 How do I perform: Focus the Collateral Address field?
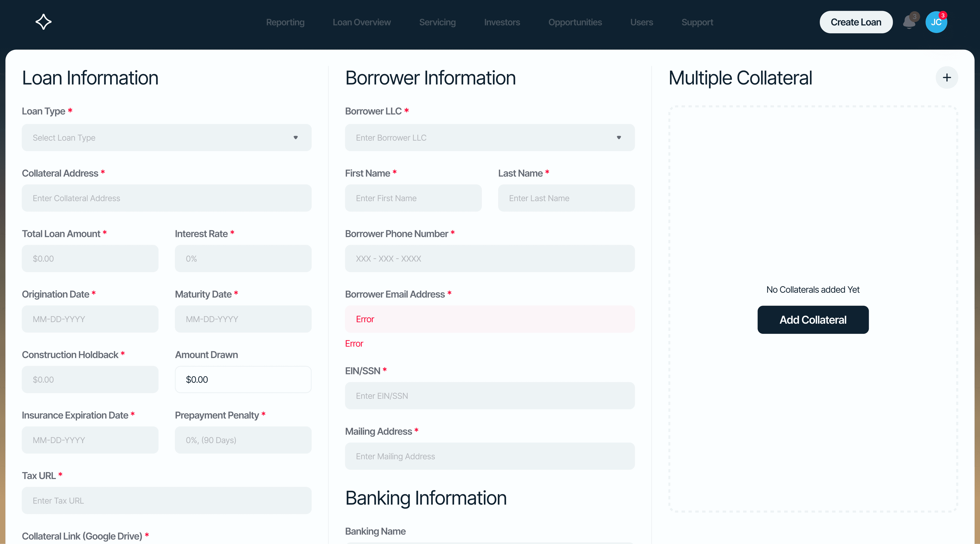(x=167, y=198)
